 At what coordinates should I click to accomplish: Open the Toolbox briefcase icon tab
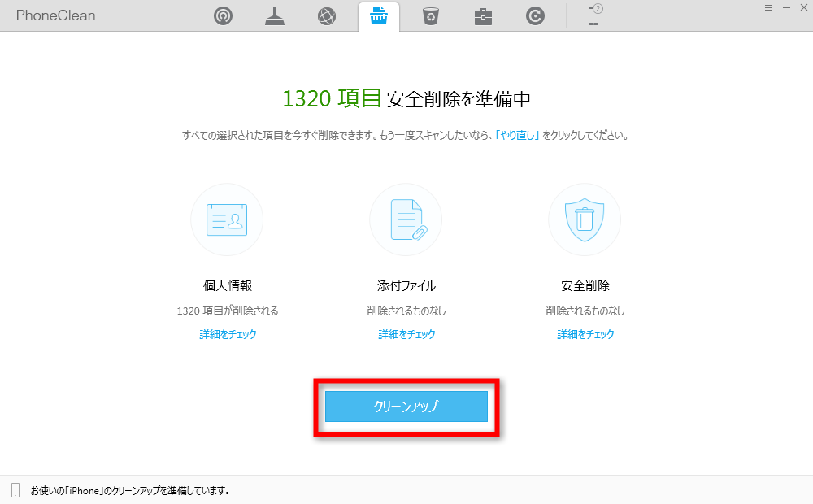click(x=483, y=16)
